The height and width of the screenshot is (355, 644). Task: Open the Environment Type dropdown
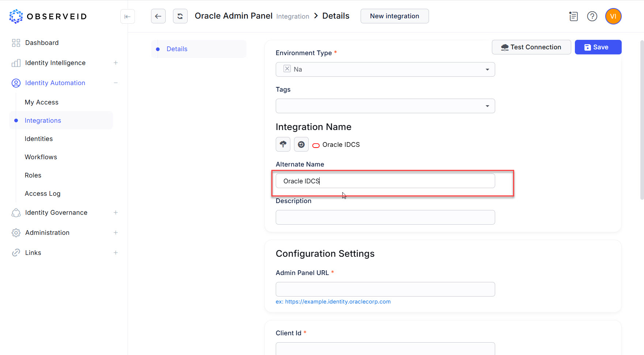(x=487, y=69)
